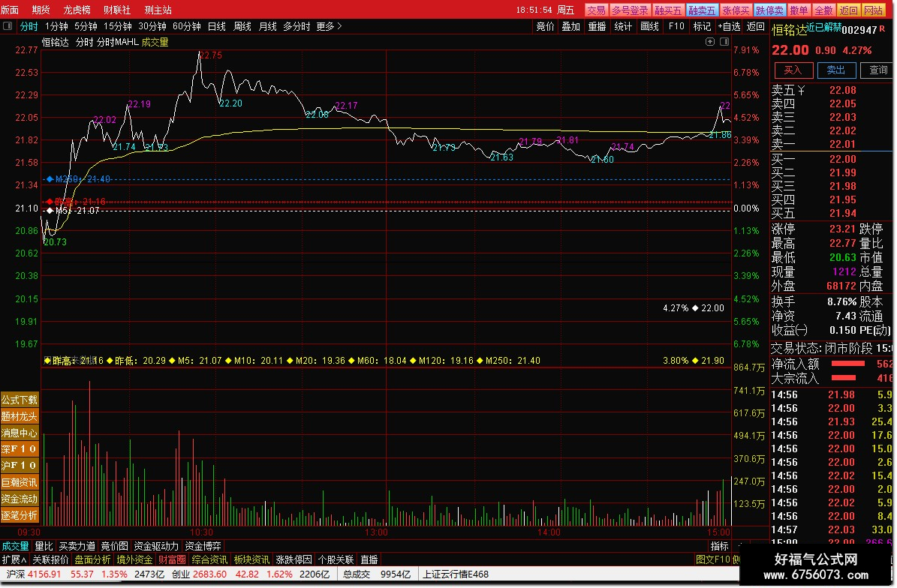Screen dimensions: 897x588
Task: Open the 逐笔分析 sidebar shortcut
Action: pos(20,515)
